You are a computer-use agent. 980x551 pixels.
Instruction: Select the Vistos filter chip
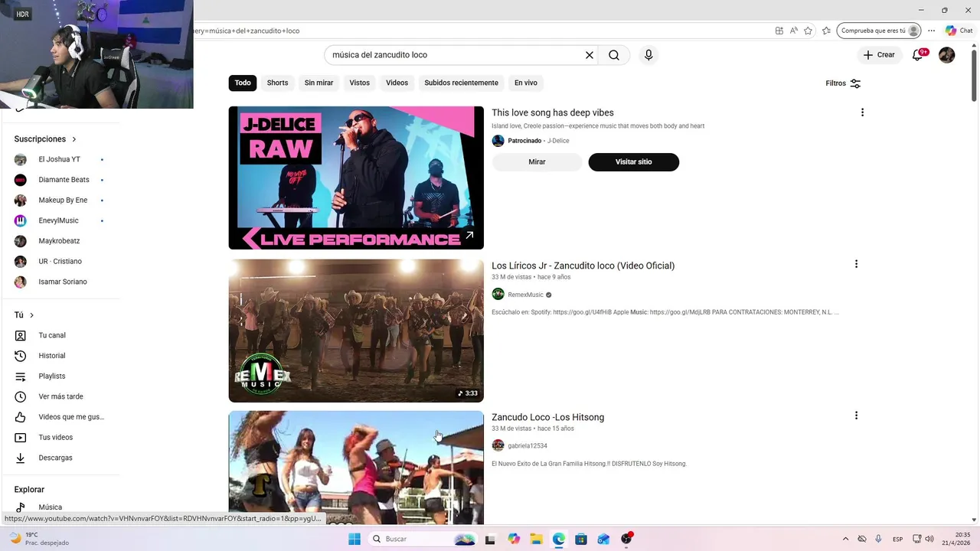click(360, 83)
